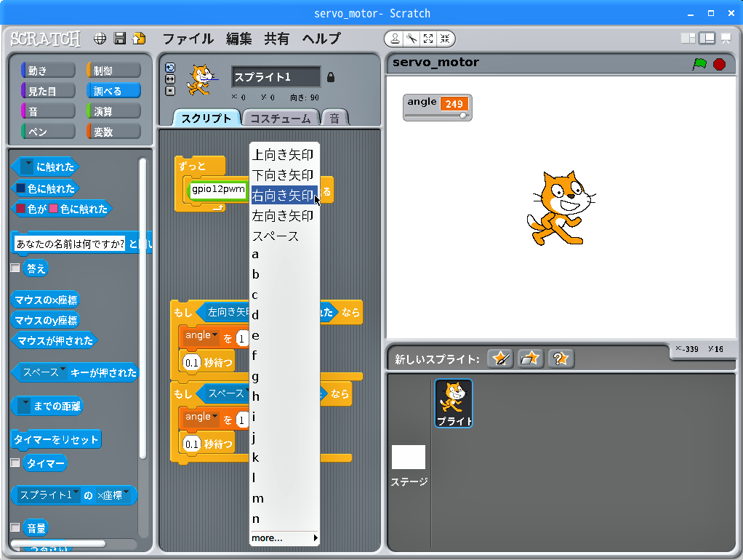743x560 pixels.
Task: Open the 音 block category
Action: click(48, 111)
